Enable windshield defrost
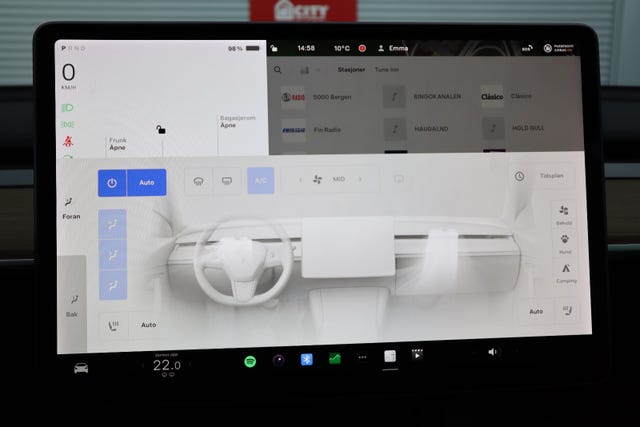The height and width of the screenshot is (427, 640). click(198, 181)
